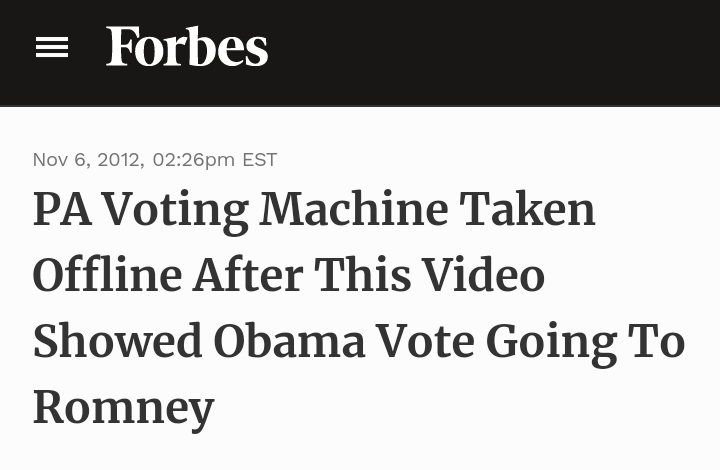Image resolution: width=720 pixels, height=470 pixels.
Task: Open the hamburger navigation menu
Action: 52,47
